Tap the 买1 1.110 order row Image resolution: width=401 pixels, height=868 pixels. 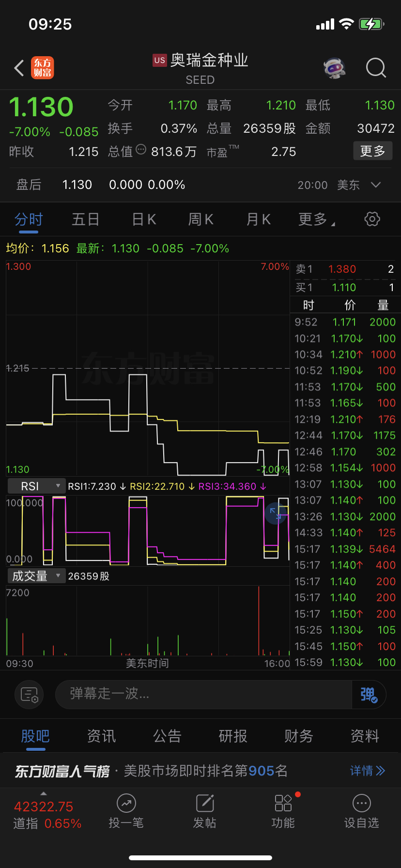(x=345, y=288)
